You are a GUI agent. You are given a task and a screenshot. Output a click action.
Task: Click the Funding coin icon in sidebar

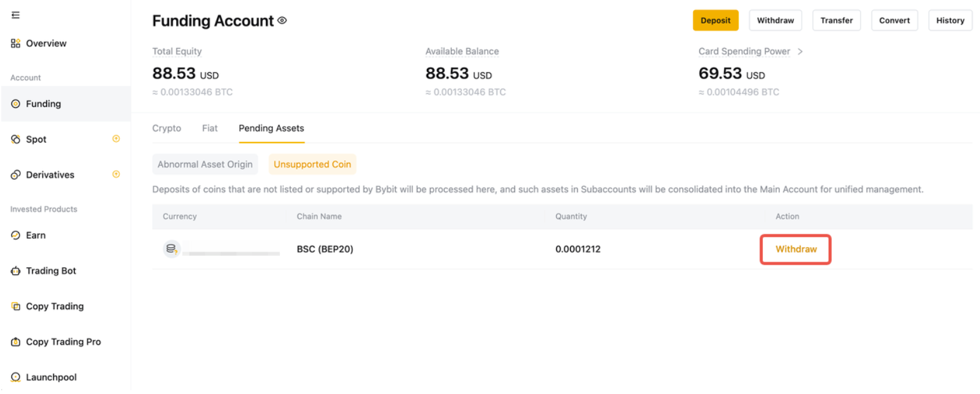16,104
